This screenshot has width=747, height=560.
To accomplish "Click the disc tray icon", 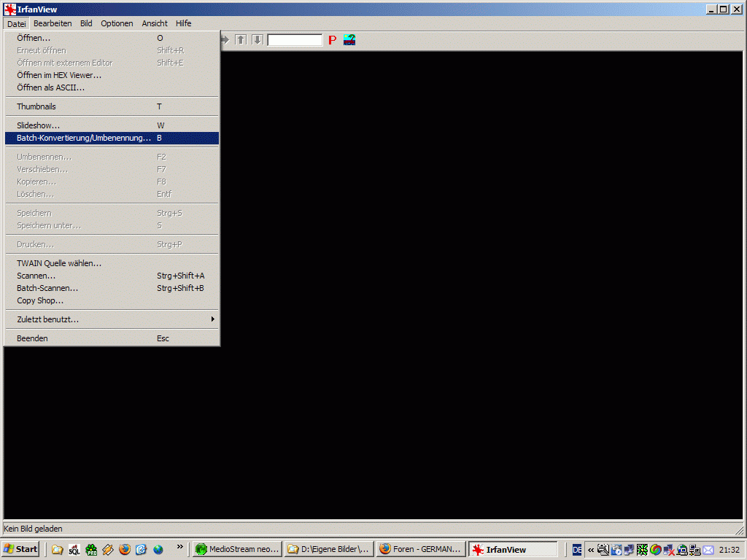I will point(616,550).
